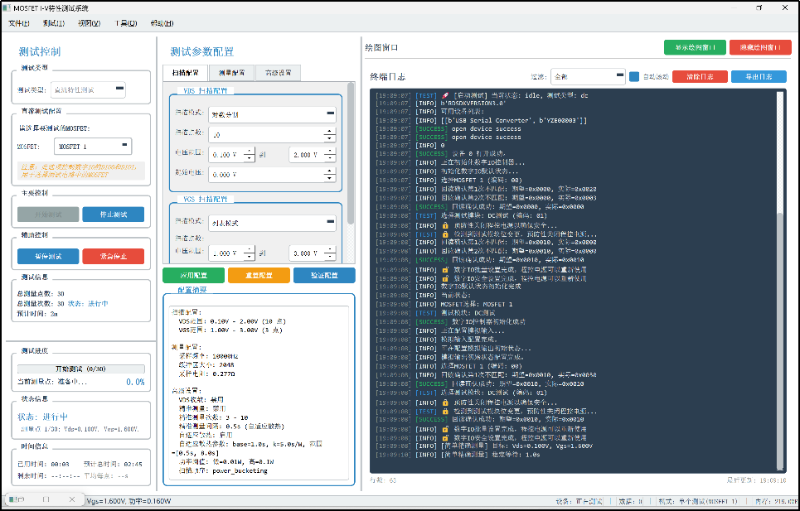This screenshot has height=511, width=800.
Task: Click the '[INFO] 0' log line
Action: coord(410,145)
